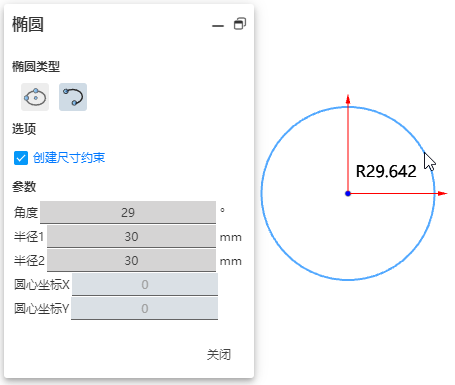The width and height of the screenshot is (455, 385).
Task: Select the elliptical arc type icon
Action: (73, 97)
